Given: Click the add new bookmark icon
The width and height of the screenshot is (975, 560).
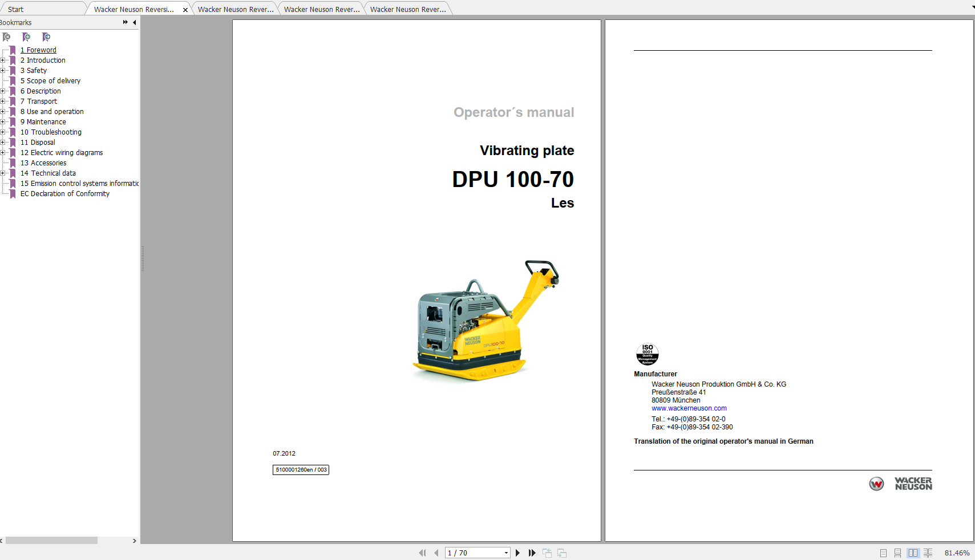Looking at the screenshot, I should tap(26, 37).
